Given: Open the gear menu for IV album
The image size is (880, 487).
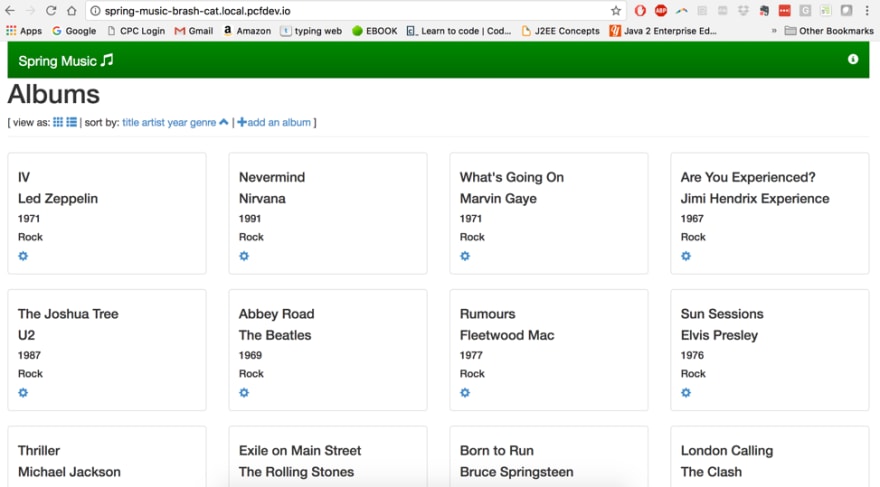Looking at the screenshot, I should (23, 256).
